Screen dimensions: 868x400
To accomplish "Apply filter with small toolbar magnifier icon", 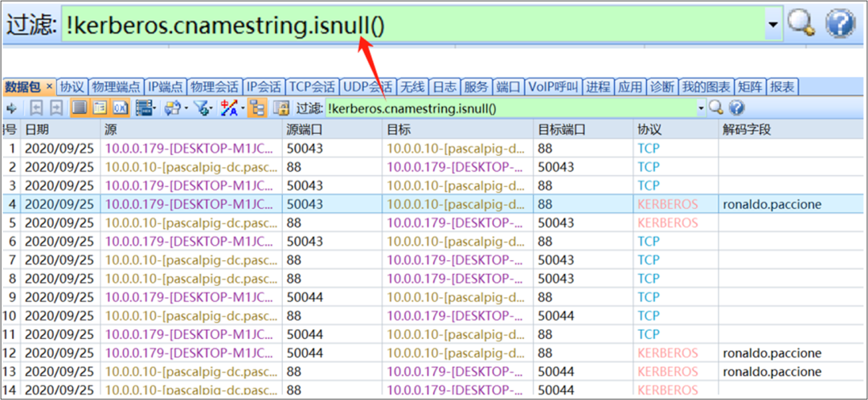I will pyautogui.click(x=715, y=108).
